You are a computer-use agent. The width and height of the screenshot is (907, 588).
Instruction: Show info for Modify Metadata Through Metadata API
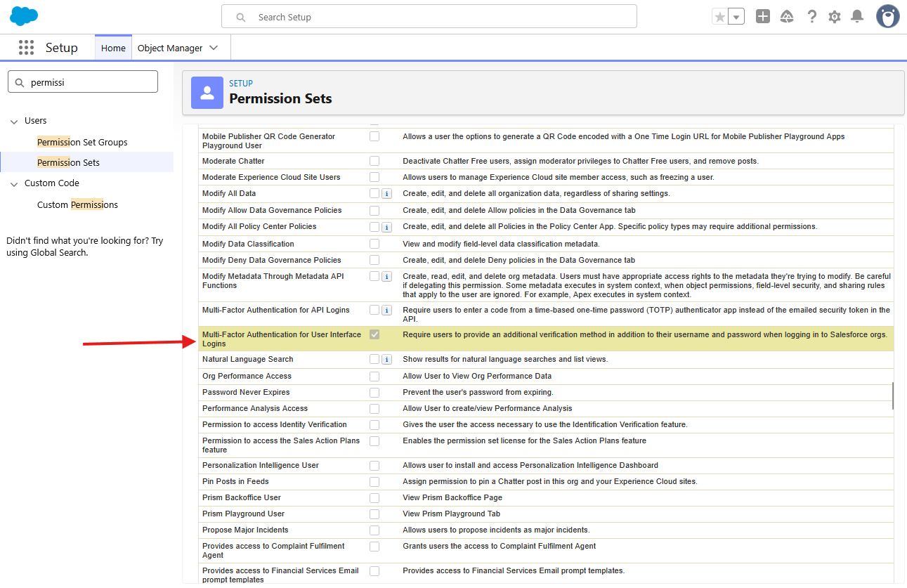(386, 277)
